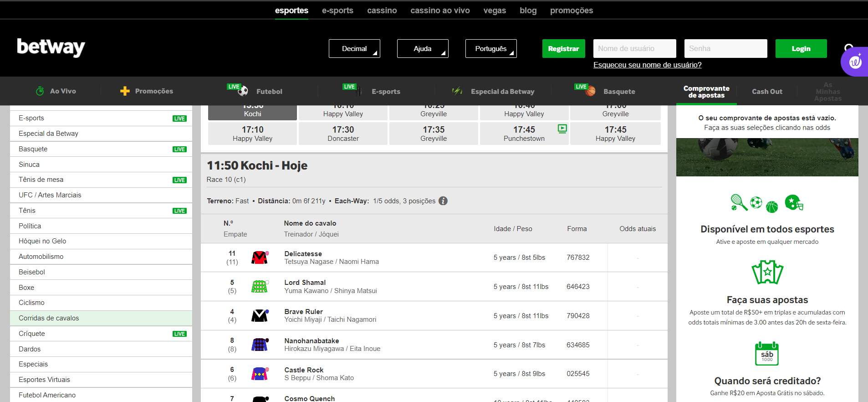Click the Delicatesse horse name

[x=303, y=254]
